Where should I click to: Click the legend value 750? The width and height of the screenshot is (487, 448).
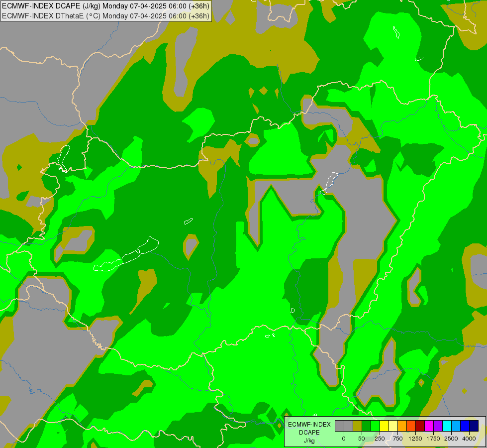click(397, 439)
